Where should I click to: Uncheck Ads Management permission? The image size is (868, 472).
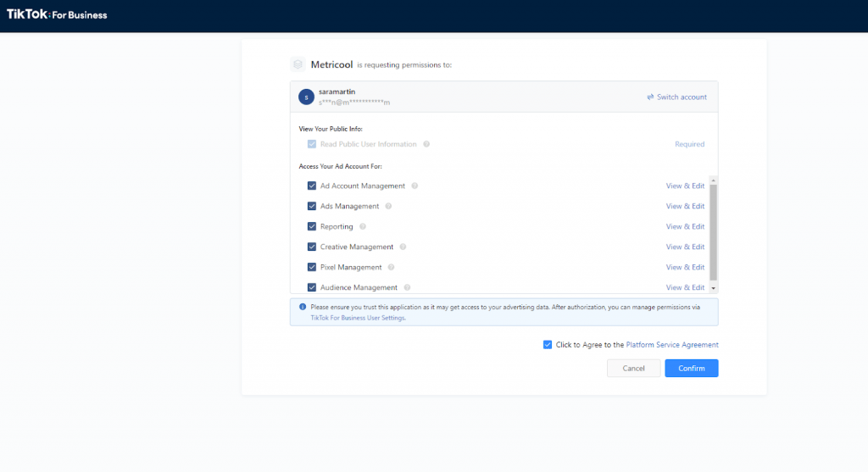(312, 206)
